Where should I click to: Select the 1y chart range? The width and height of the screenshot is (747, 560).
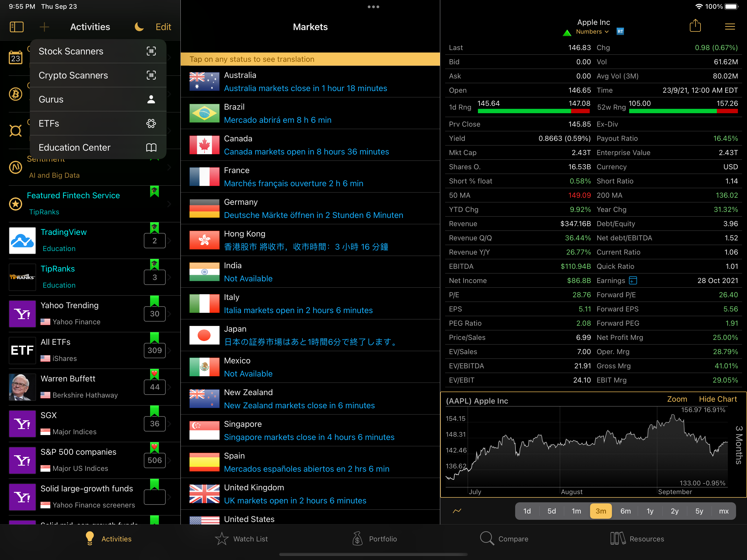650,511
